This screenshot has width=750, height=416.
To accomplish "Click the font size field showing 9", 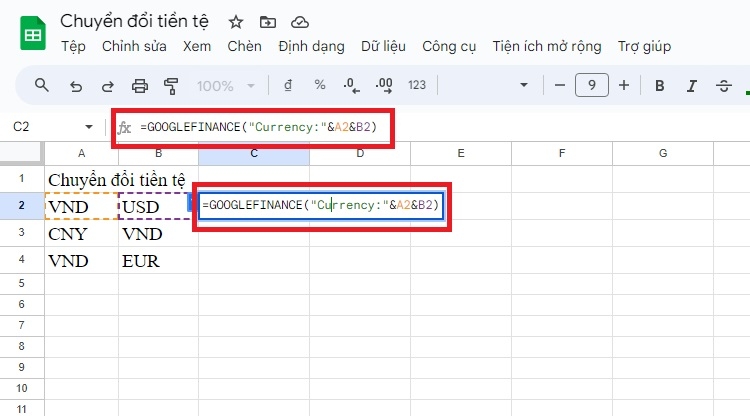I will click(592, 85).
